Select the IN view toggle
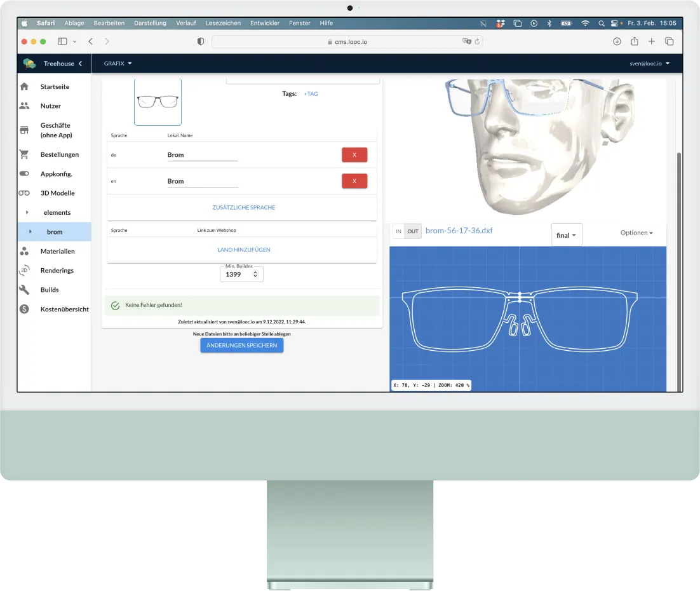The height and width of the screenshot is (591, 700). pyautogui.click(x=399, y=231)
